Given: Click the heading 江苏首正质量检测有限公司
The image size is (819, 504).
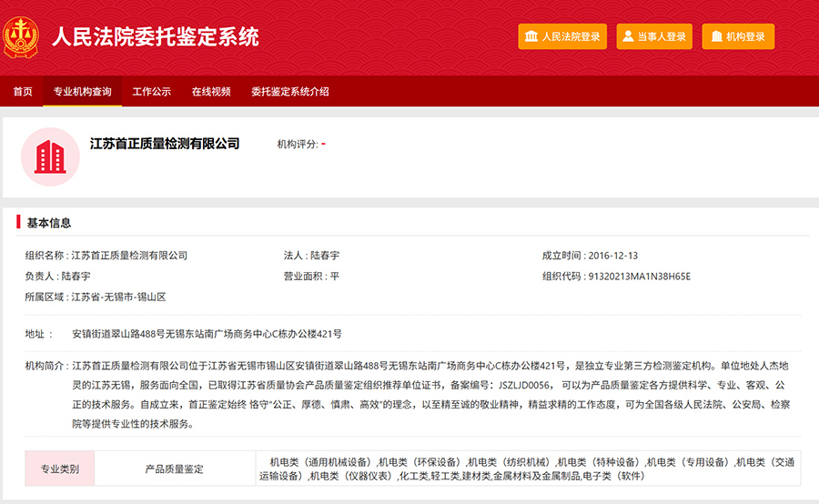Looking at the screenshot, I should [165, 144].
